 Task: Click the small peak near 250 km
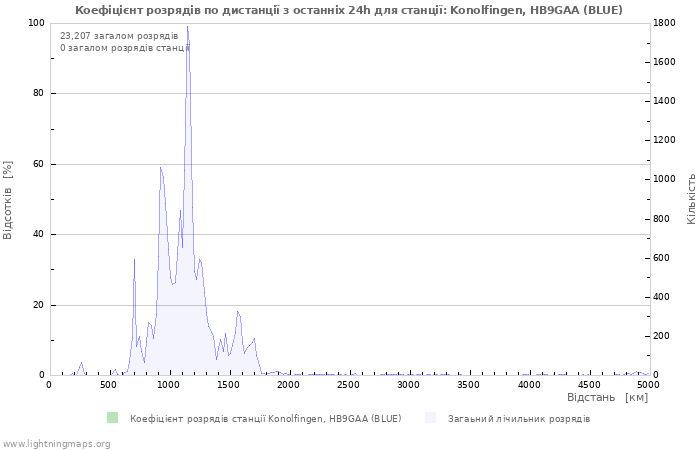click(81, 364)
